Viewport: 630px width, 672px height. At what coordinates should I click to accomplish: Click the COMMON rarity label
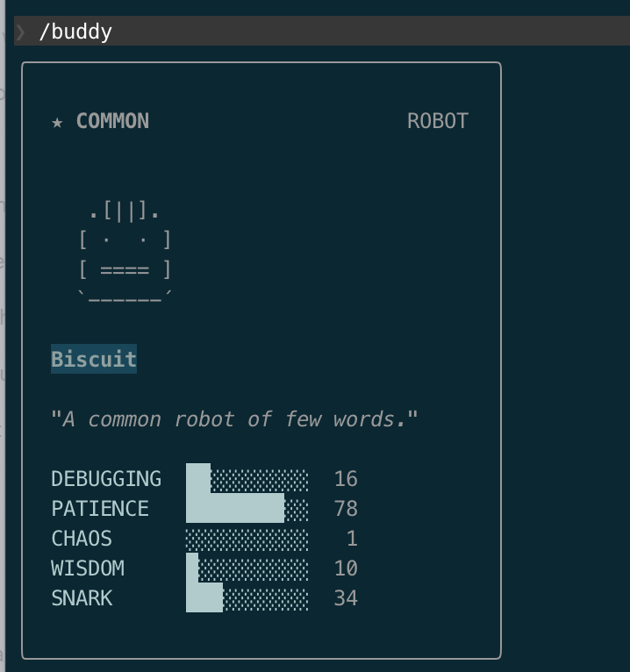click(112, 121)
